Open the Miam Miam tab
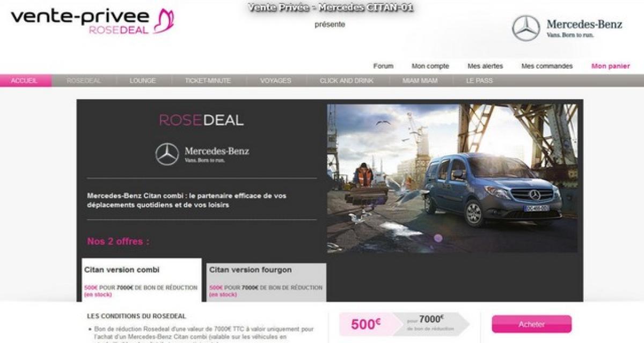The height and width of the screenshot is (343, 644). pos(420,81)
